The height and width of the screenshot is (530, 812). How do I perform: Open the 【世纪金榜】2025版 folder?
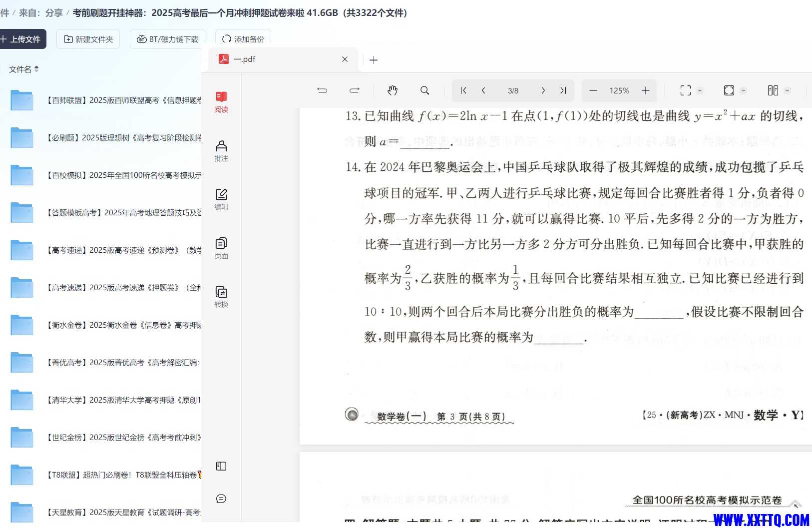124,437
